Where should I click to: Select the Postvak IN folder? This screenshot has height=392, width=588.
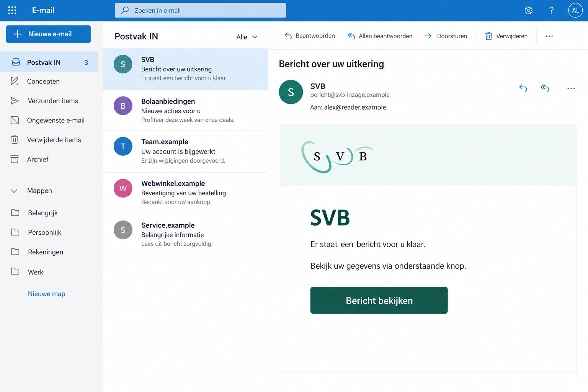click(49, 62)
